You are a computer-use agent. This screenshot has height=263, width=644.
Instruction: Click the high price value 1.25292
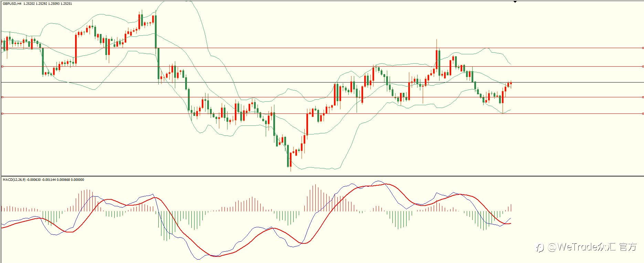[x=42, y=4]
